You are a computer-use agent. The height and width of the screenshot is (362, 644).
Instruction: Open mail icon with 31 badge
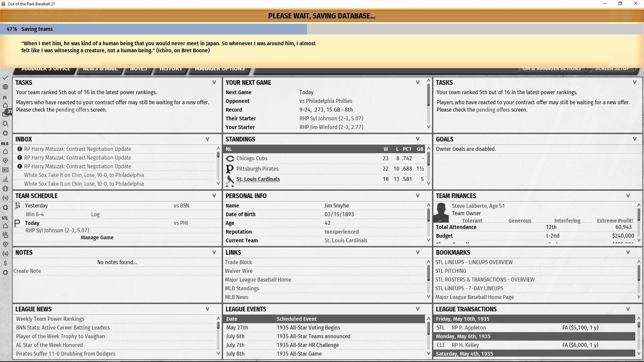(x=5, y=114)
